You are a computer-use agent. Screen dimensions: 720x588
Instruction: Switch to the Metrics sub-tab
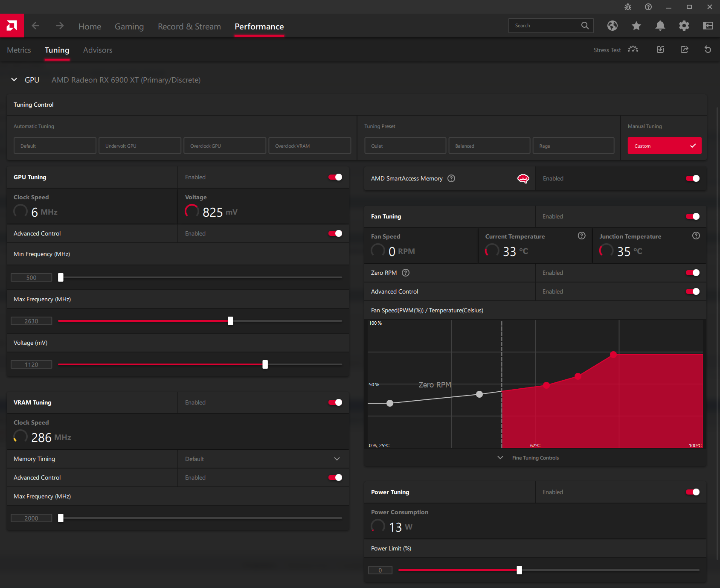click(x=19, y=50)
